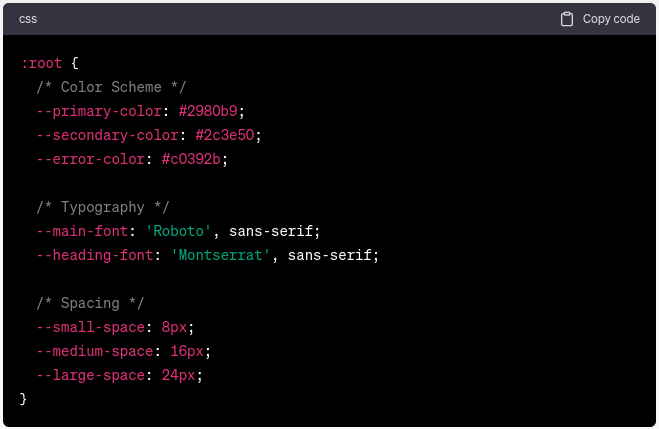Click the css language label
Image resolution: width=659 pixels, height=429 pixels.
pos(28,19)
